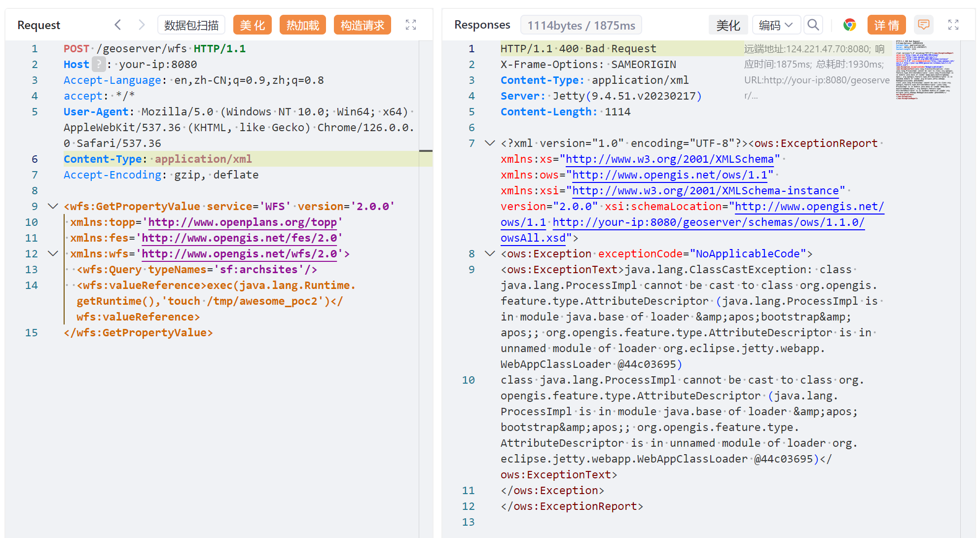
Task: Click the 构造请求 construct request button
Action: (362, 25)
